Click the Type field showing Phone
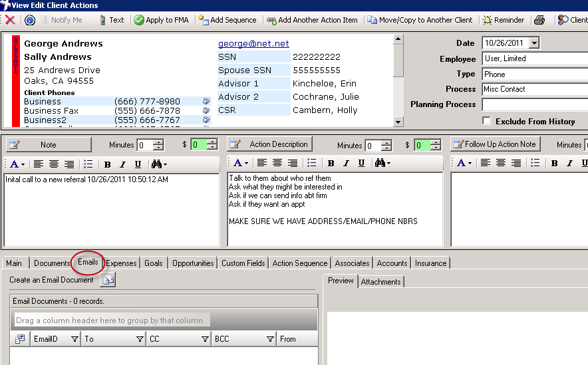Viewport: 588px width, 365px height. [x=535, y=74]
